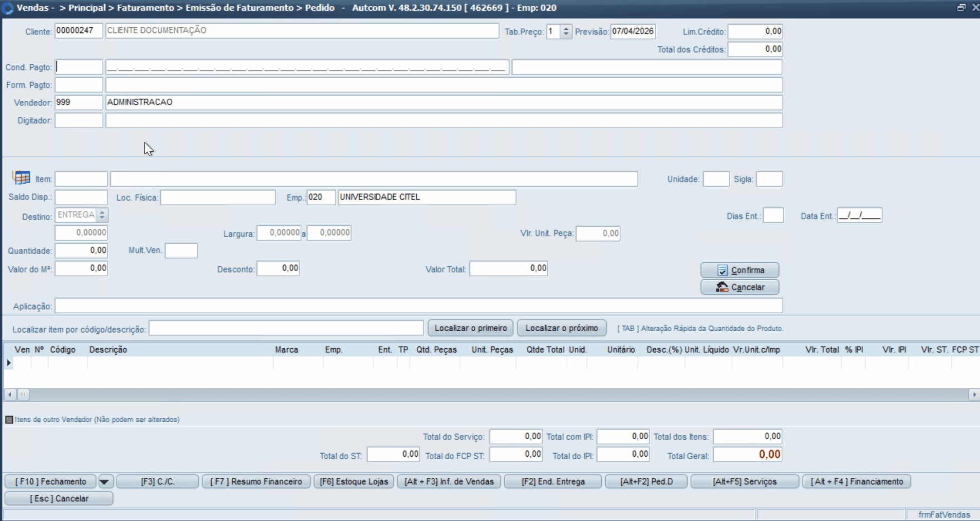Open F6 Estoque Lojas
The width and height of the screenshot is (980, 521).
coord(354,482)
